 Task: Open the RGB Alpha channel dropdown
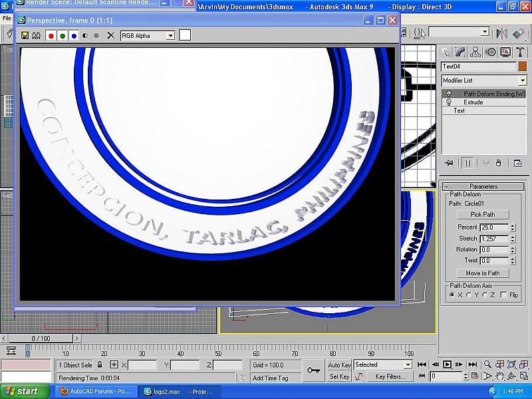pyautogui.click(x=148, y=36)
